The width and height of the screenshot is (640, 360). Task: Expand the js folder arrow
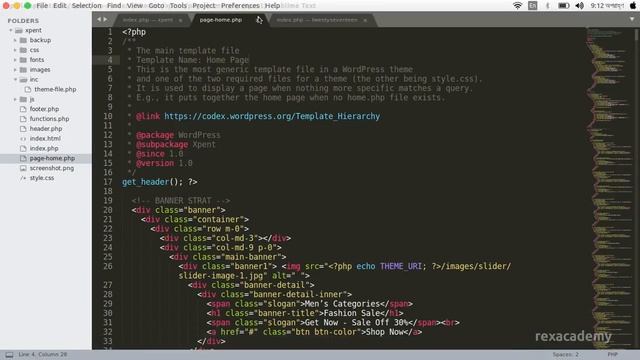15,99
